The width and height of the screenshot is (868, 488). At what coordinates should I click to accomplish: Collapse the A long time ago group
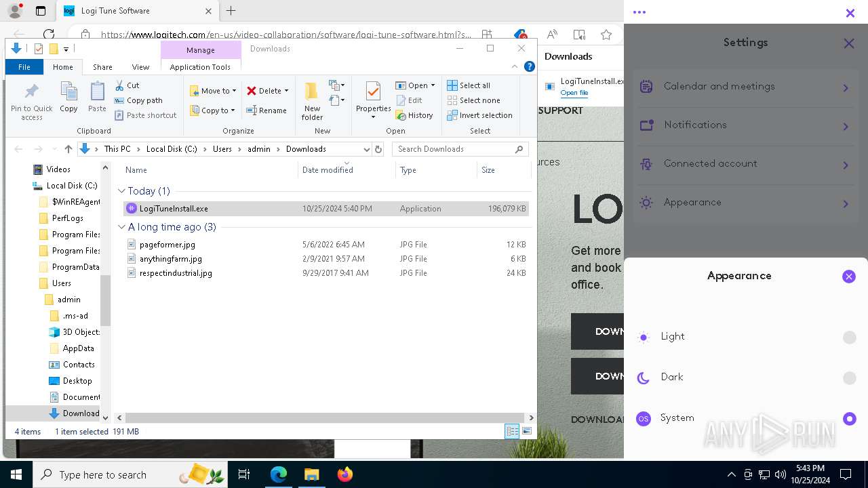tap(122, 227)
